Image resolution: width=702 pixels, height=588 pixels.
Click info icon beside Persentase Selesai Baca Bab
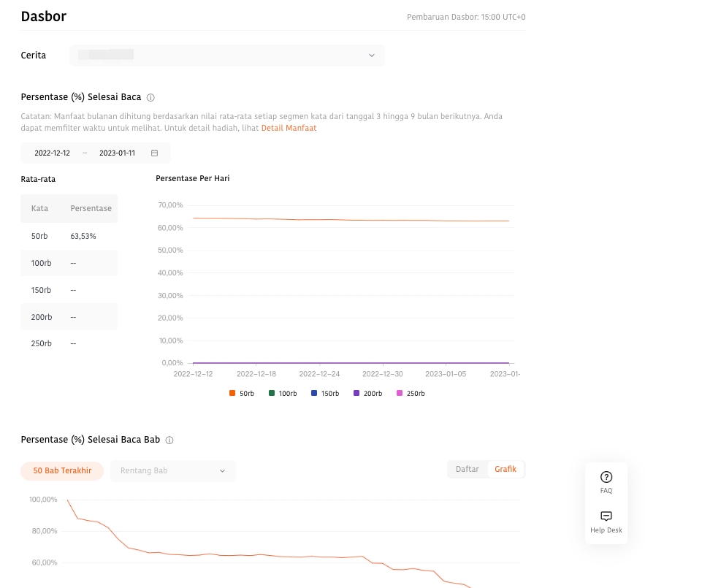[x=169, y=440]
